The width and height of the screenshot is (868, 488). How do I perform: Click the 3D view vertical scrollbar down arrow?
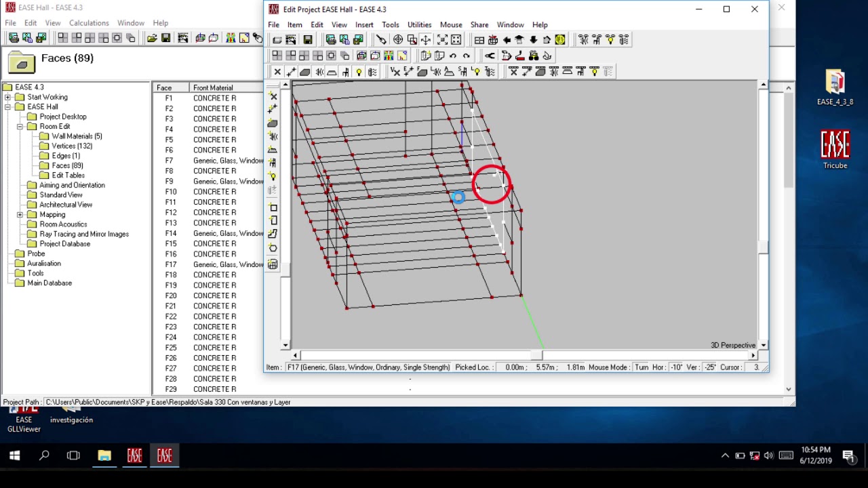tap(764, 346)
